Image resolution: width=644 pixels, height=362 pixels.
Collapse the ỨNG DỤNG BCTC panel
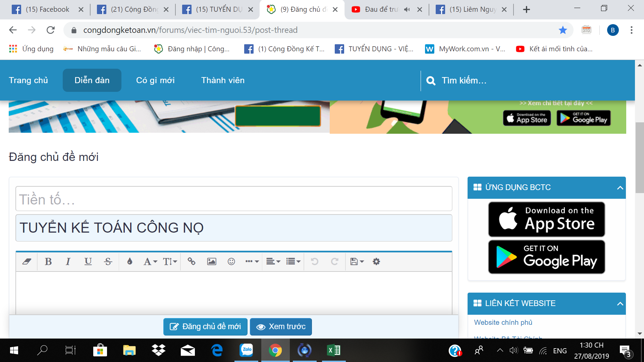coord(620,188)
